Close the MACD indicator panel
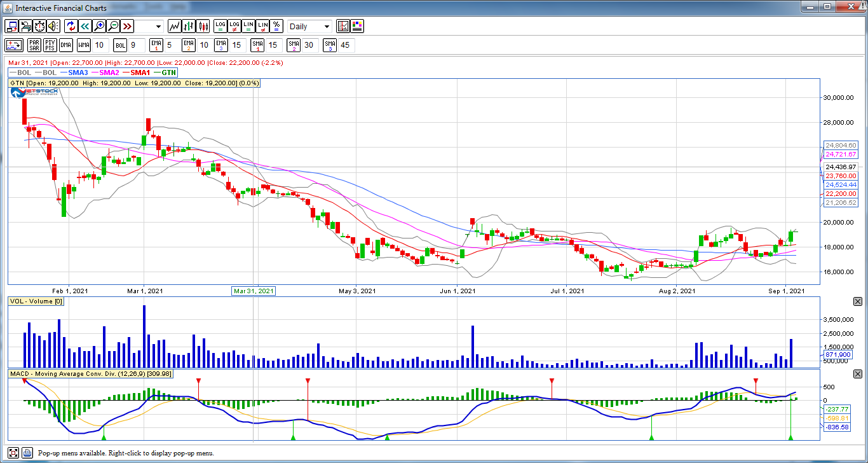 [x=857, y=373]
